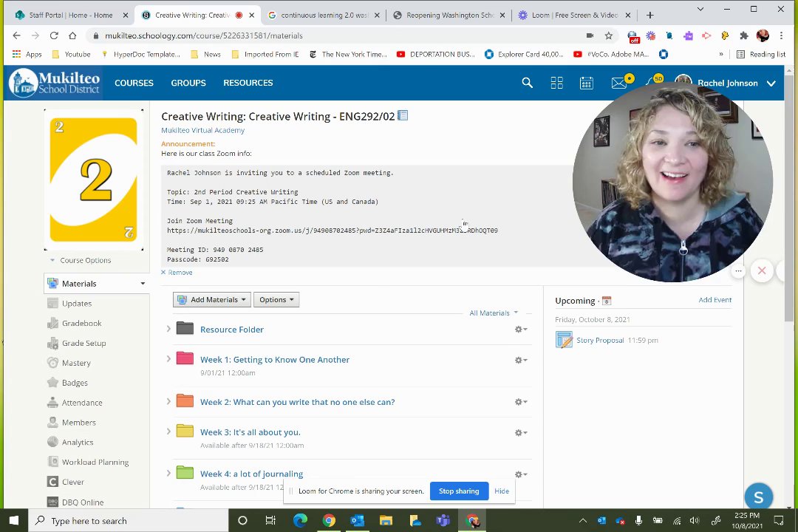Open the Story Proposal upcoming assignment
798x532 pixels.
pos(600,340)
